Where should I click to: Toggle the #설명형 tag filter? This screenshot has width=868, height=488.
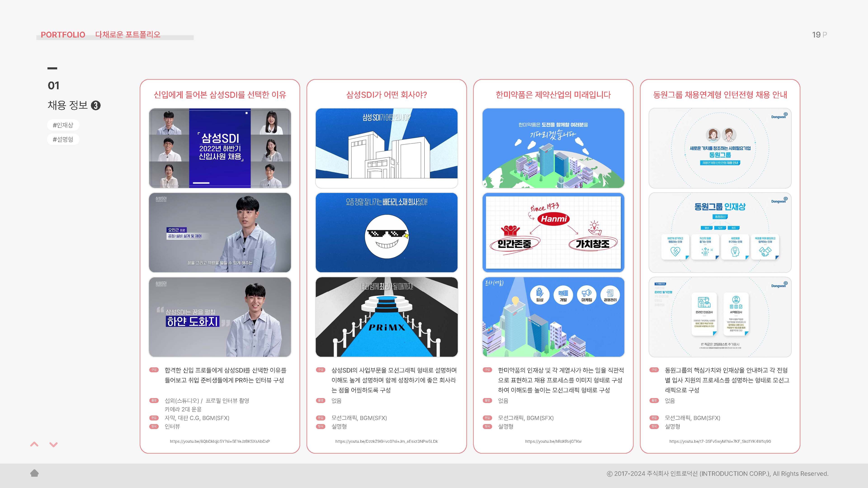click(x=63, y=139)
